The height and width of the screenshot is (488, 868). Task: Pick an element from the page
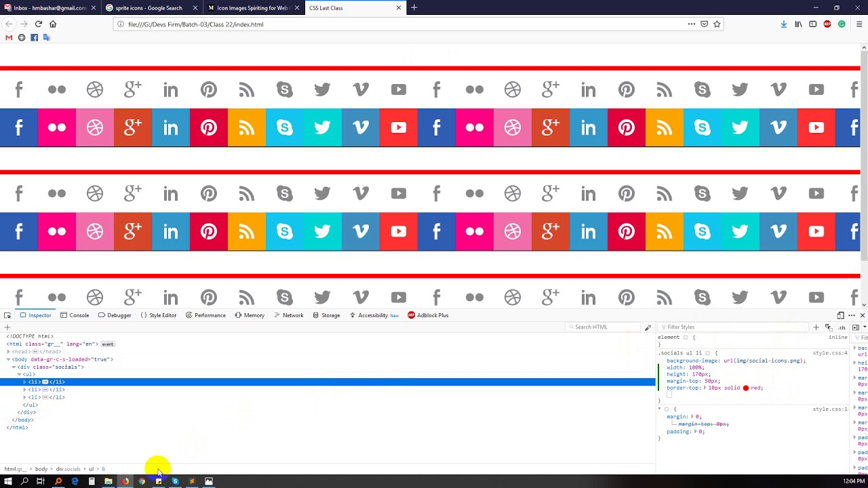pyautogui.click(x=7, y=315)
